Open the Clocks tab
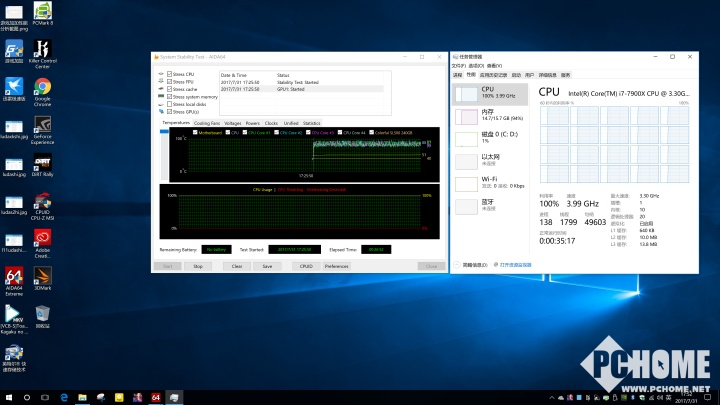Viewport: 720px width, 405px height. pos(271,123)
